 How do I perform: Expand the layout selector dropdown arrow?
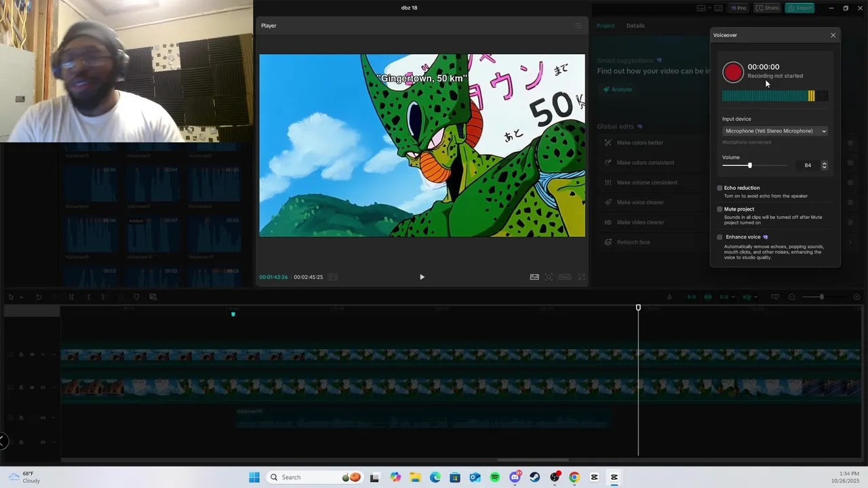pyautogui.click(x=709, y=8)
